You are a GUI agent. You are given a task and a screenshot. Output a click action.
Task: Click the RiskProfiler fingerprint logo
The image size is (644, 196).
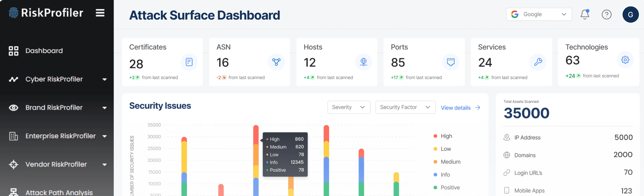[13, 13]
